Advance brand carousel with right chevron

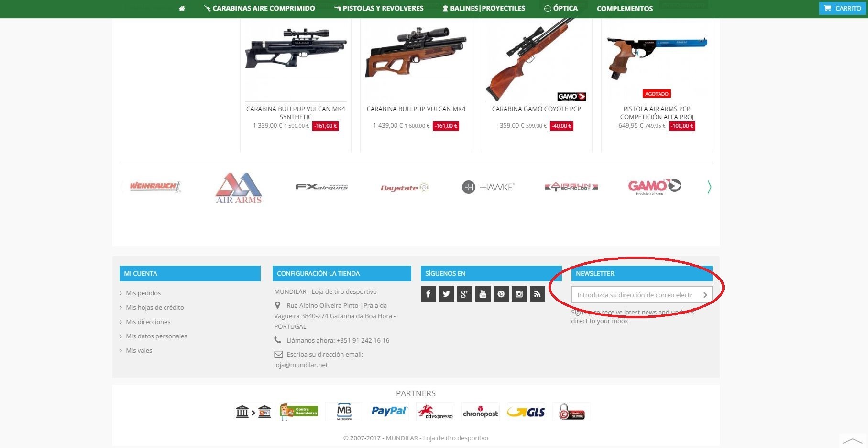709,187
